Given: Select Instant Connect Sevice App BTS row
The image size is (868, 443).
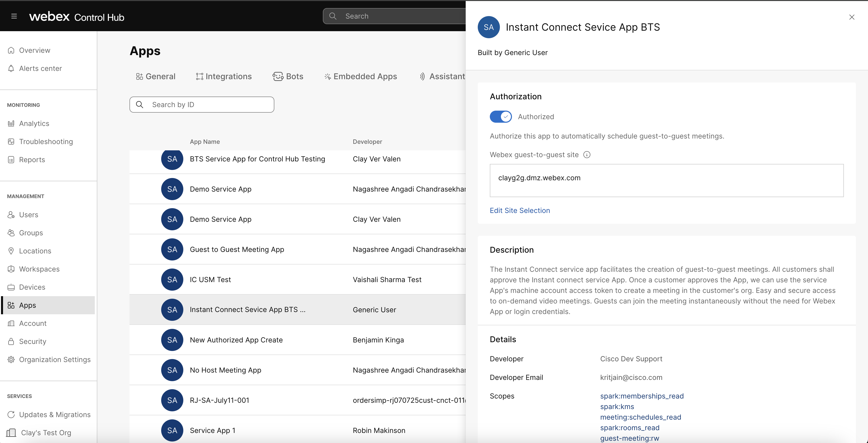Looking at the screenshot, I should tap(297, 309).
